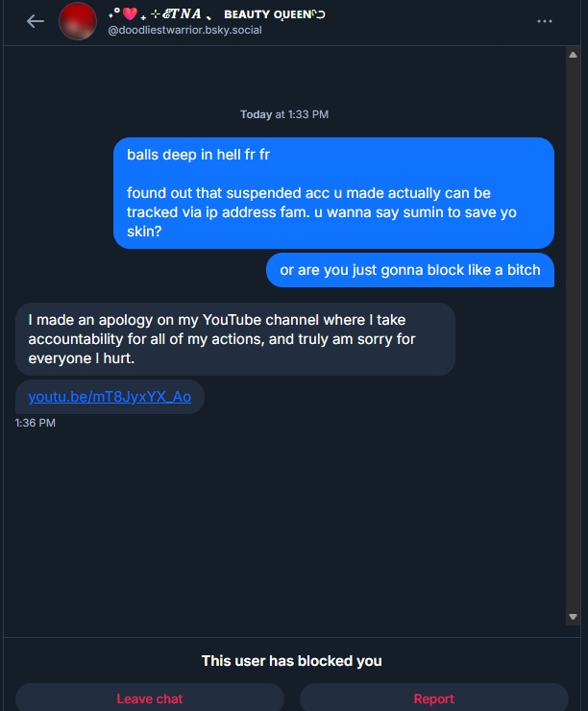Click the "This user has blocked you" notice
The image size is (588, 711).
[x=291, y=661]
